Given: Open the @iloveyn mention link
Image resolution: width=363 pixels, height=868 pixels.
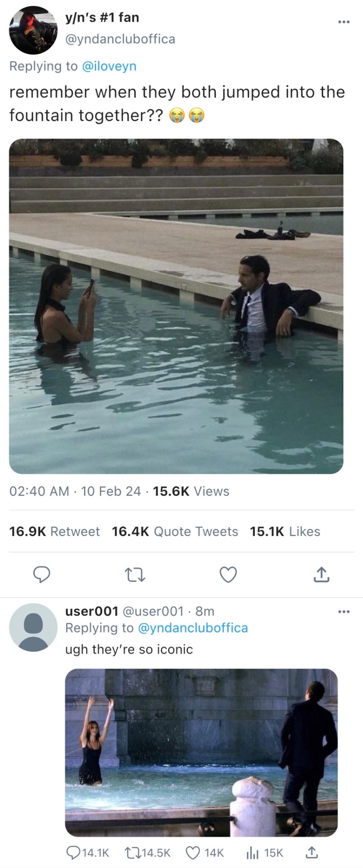Looking at the screenshot, I should (109, 66).
